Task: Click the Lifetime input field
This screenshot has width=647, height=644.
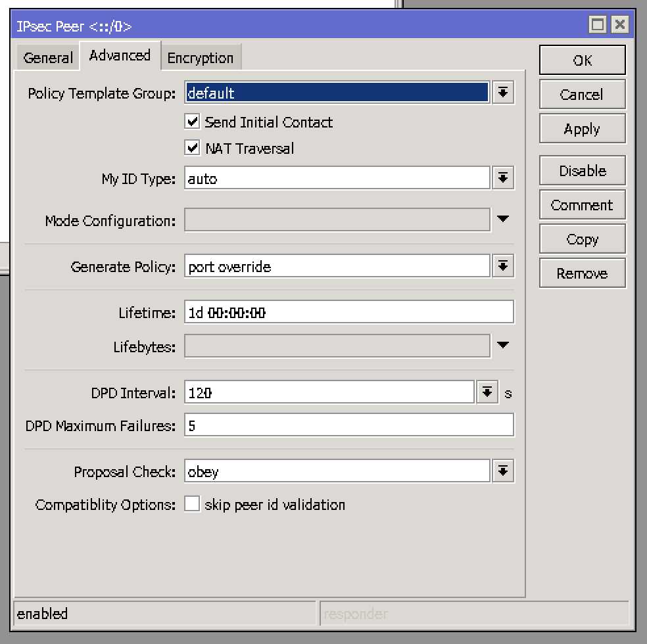Action: [x=349, y=312]
